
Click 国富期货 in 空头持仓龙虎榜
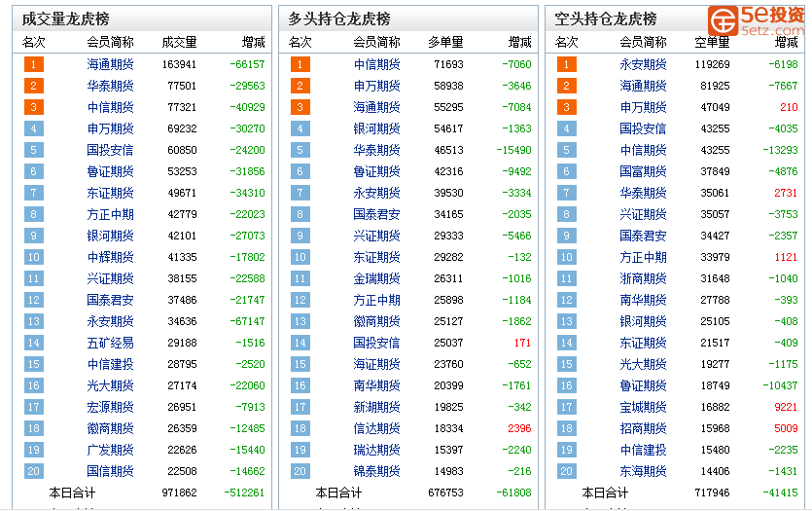click(x=643, y=171)
